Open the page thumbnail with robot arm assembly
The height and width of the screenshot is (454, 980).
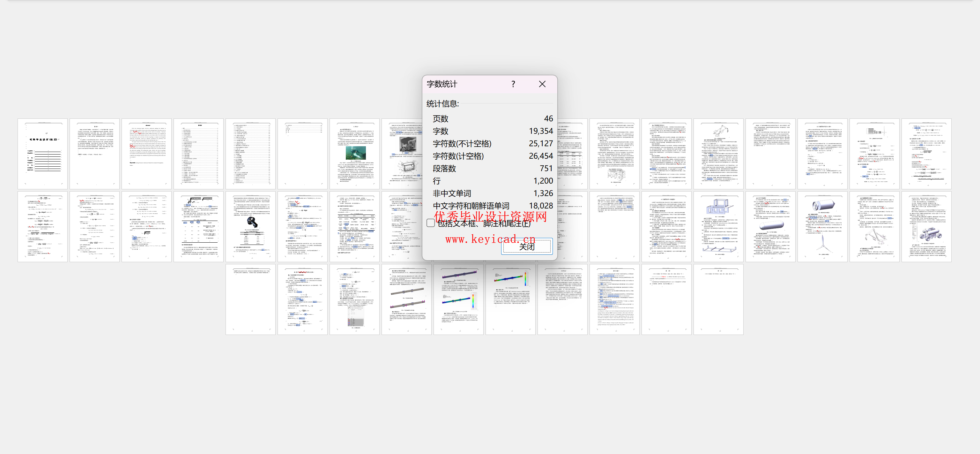pos(875,227)
